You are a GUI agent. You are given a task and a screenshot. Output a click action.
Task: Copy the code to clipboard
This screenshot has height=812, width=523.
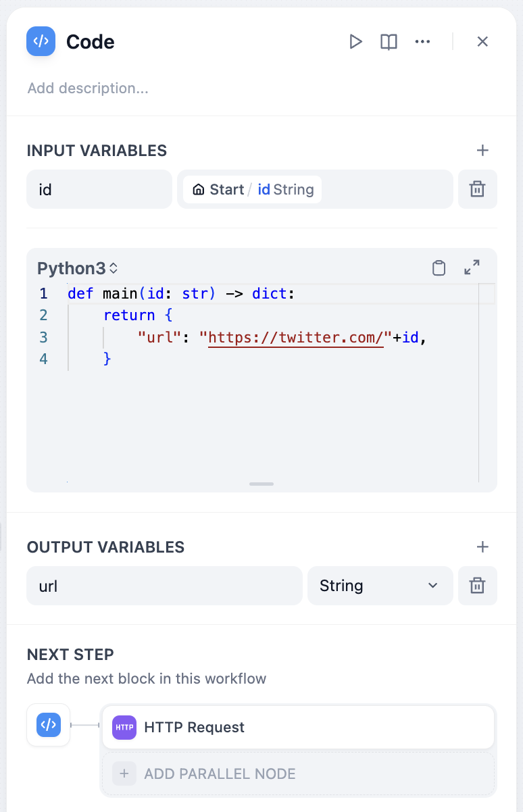[x=439, y=268]
